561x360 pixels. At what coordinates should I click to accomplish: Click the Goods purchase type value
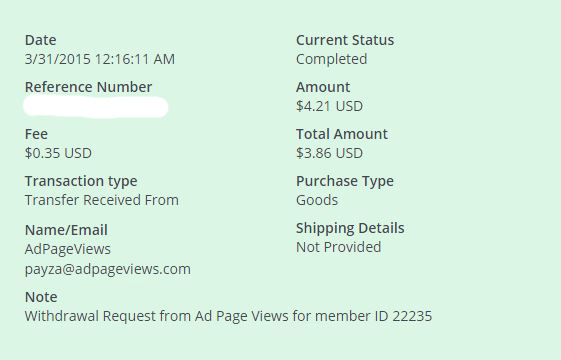(x=317, y=200)
